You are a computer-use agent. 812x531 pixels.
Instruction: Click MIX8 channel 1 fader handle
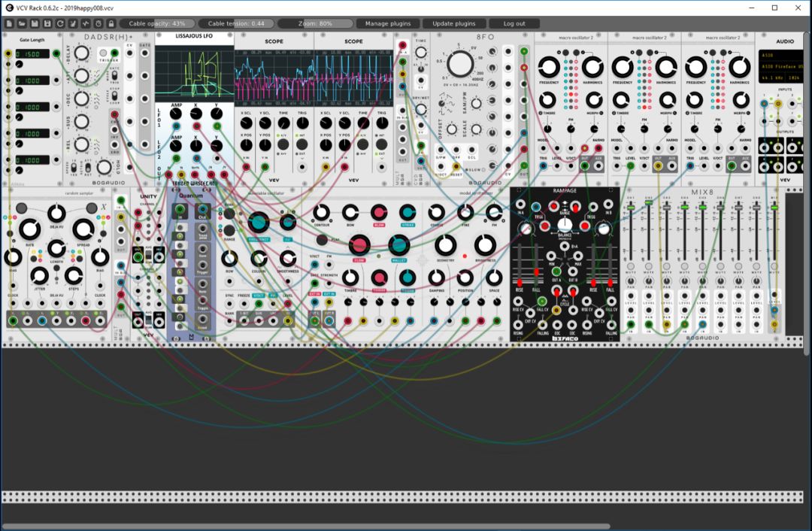pos(630,208)
